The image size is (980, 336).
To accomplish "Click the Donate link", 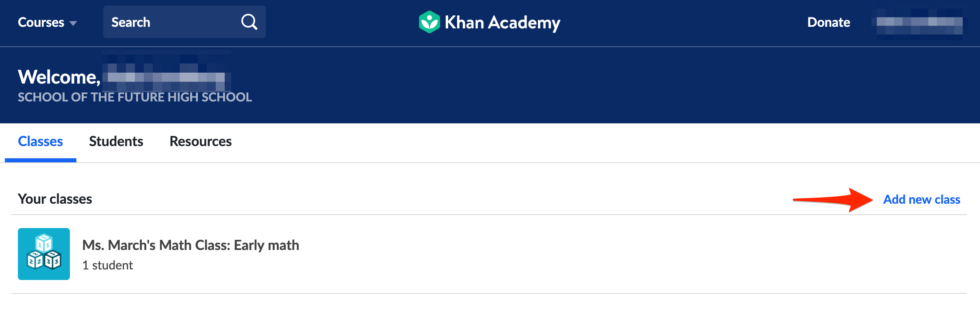I will (x=828, y=22).
